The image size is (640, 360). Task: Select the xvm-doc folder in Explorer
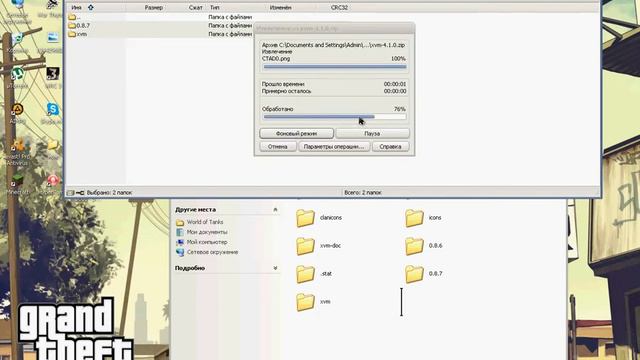(318, 246)
